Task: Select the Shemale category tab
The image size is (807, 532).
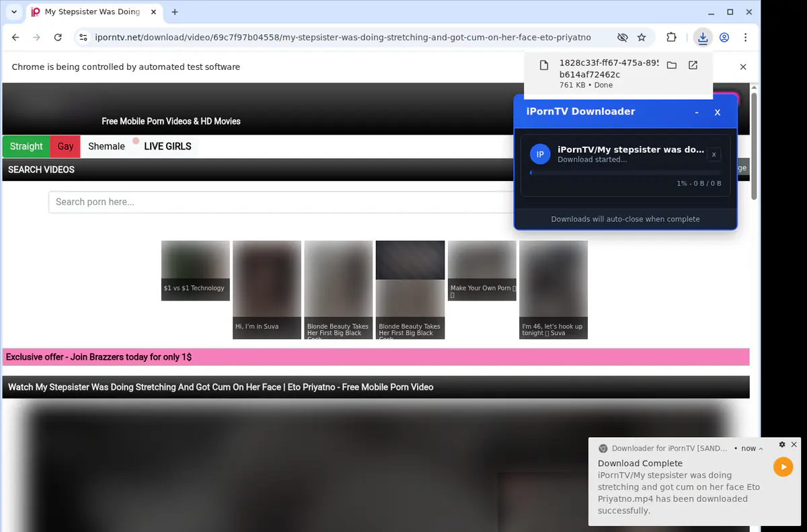Action: (x=106, y=147)
